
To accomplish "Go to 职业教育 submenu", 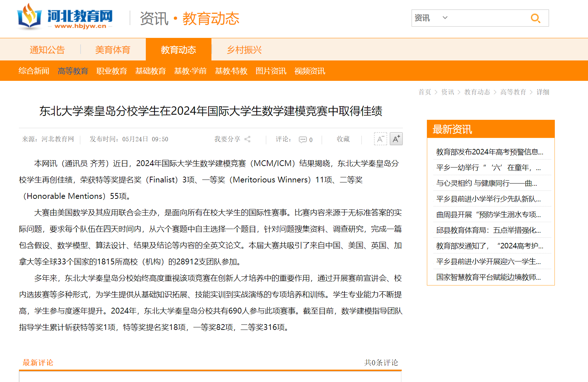I will (112, 71).
